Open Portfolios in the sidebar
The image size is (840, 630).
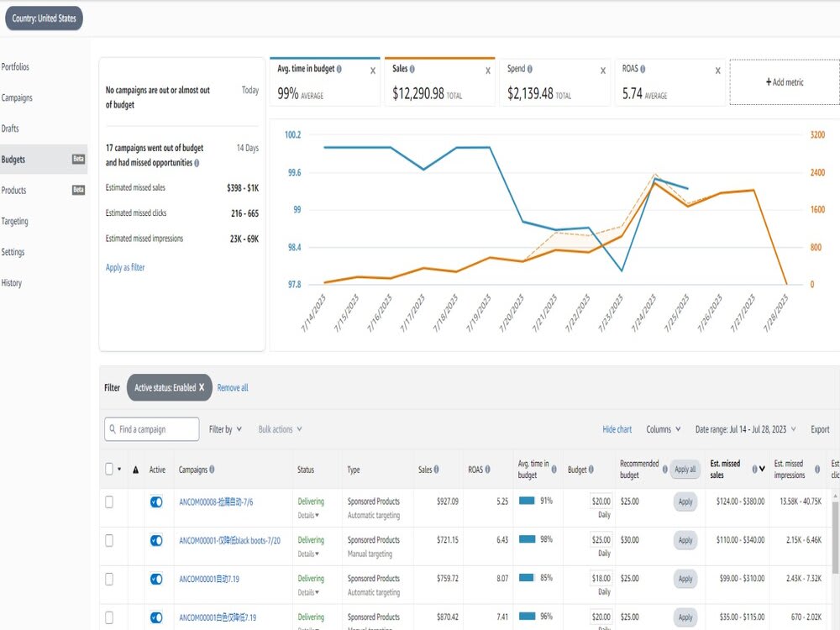pyautogui.click(x=15, y=67)
